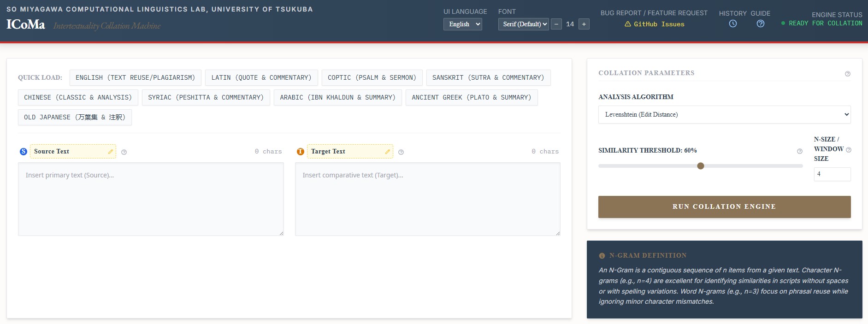This screenshot has width=868, height=324.
Task: Click the Source '0 chars' counter
Action: pos(268,151)
